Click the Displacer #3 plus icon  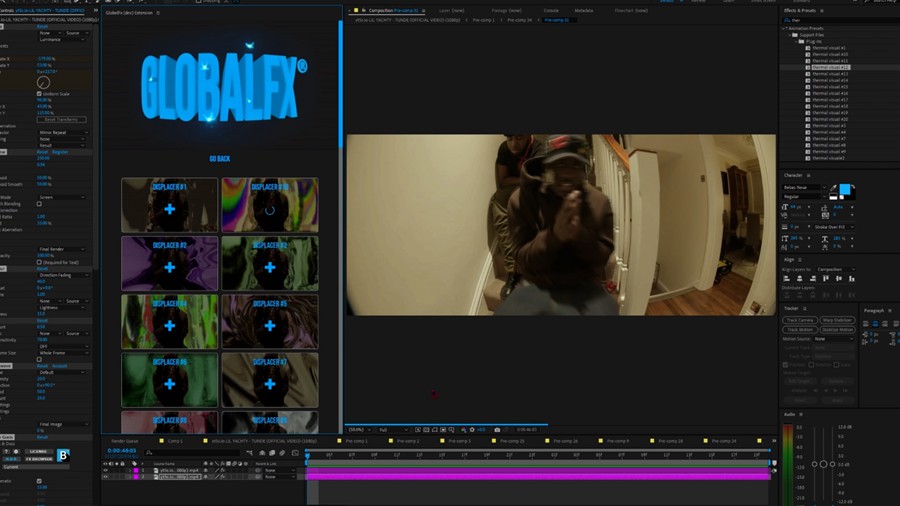(x=169, y=267)
